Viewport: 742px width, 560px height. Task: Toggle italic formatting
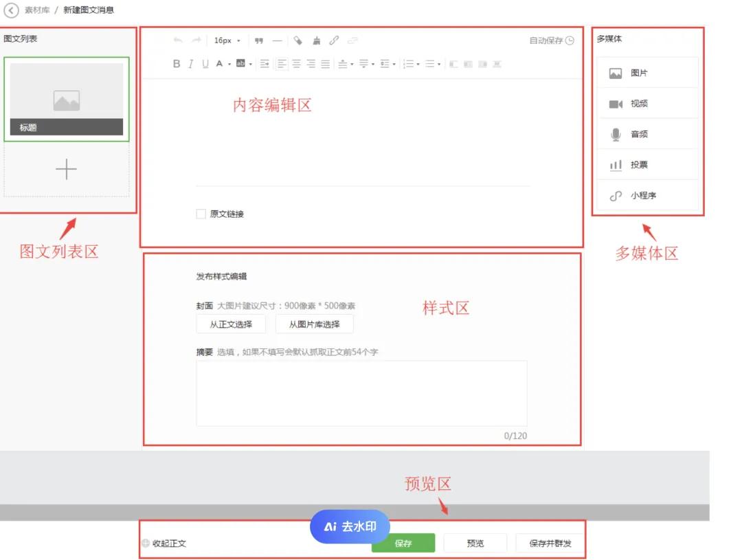pyautogui.click(x=191, y=64)
